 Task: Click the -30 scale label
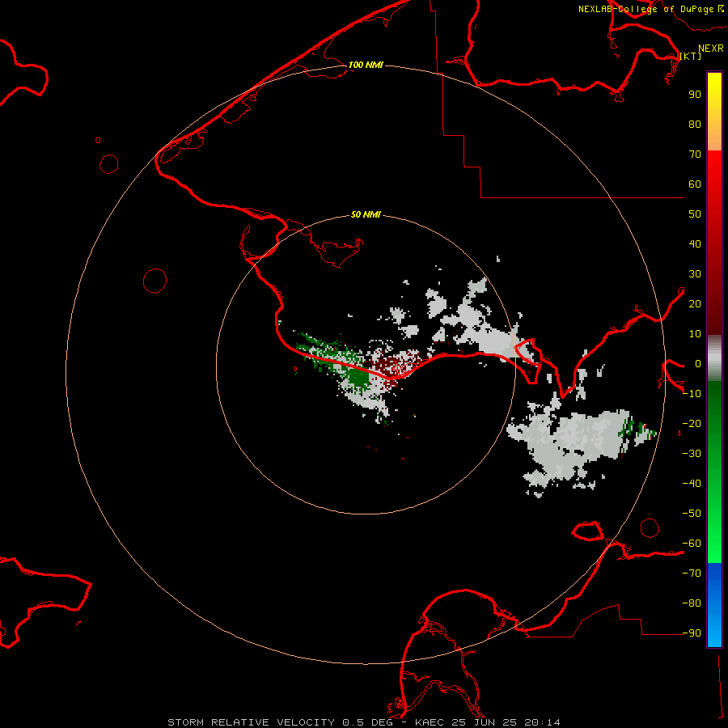[x=692, y=454]
